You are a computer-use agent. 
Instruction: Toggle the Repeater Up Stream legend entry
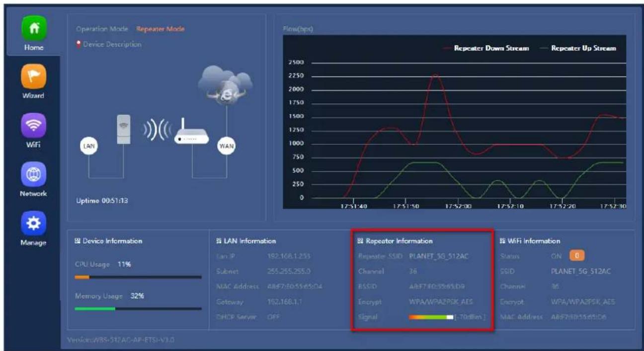tap(577, 48)
